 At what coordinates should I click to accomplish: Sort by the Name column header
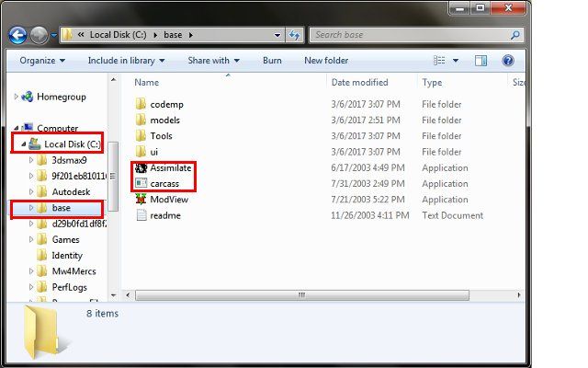tap(146, 82)
